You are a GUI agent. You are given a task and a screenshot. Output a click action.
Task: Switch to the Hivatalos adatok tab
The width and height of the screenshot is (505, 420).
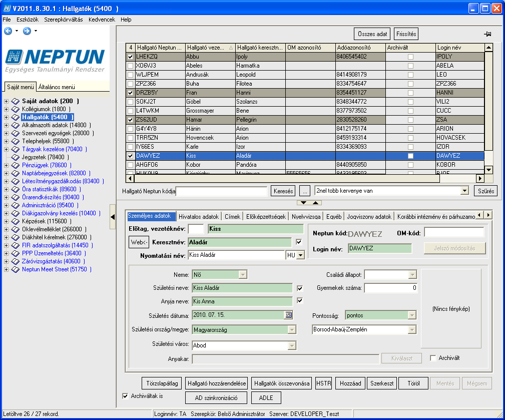(x=199, y=216)
